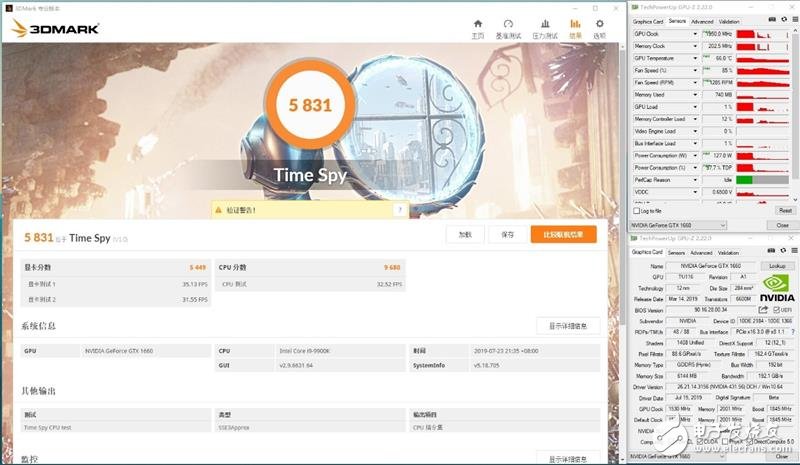The height and width of the screenshot is (465, 800).
Task: Click the question mark on the validation warning
Action: pos(400,210)
